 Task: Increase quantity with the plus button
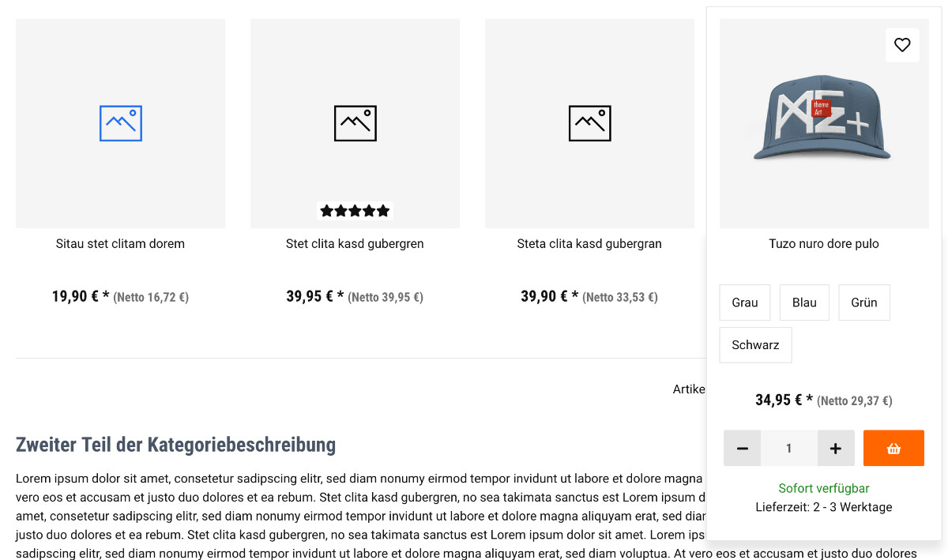point(836,448)
